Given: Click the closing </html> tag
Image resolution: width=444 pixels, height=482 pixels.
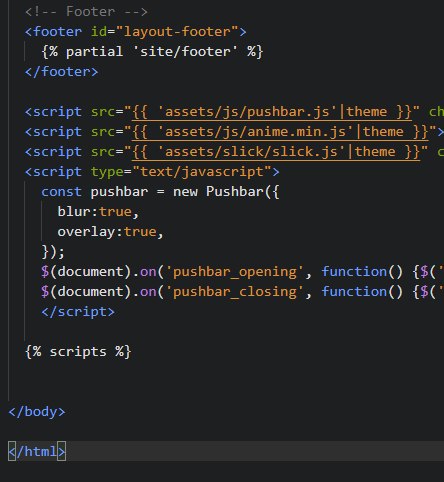Looking at the screenshot, I should coord(37,452).
